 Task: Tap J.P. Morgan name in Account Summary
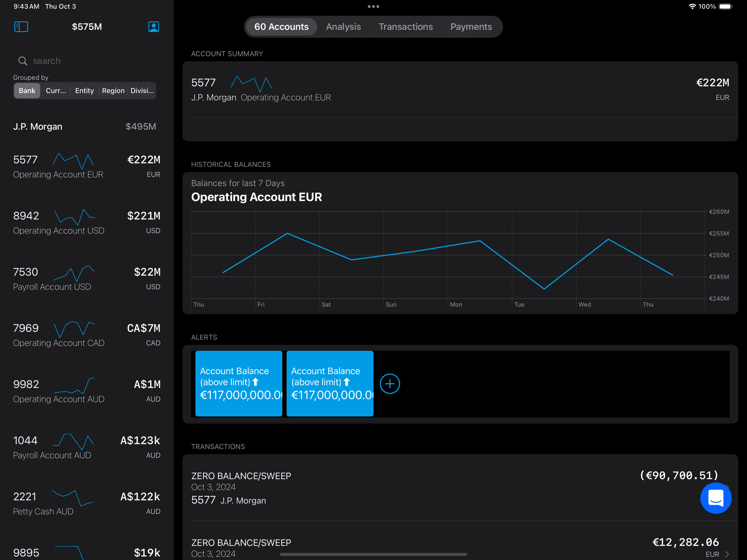point(213,98)
